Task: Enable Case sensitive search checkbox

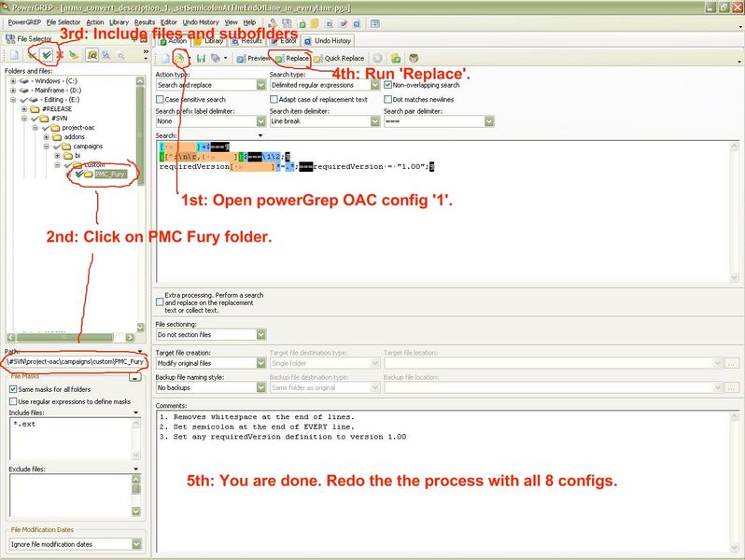Action: (x=161, y=99)
